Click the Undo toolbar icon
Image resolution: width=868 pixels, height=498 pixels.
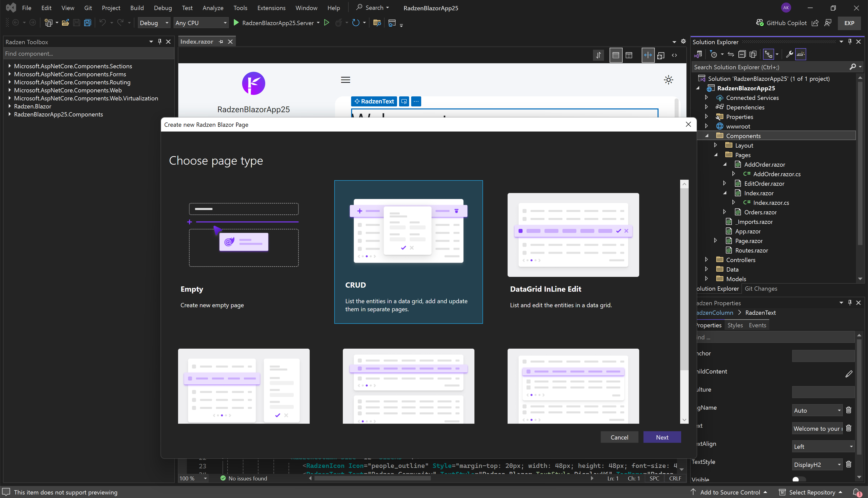tap(102, 23)
